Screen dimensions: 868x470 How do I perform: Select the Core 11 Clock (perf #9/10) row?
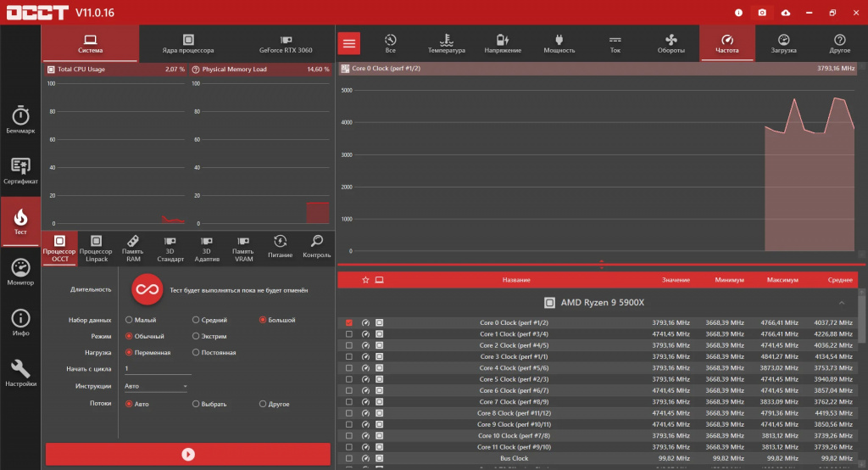tap(598, 447)
